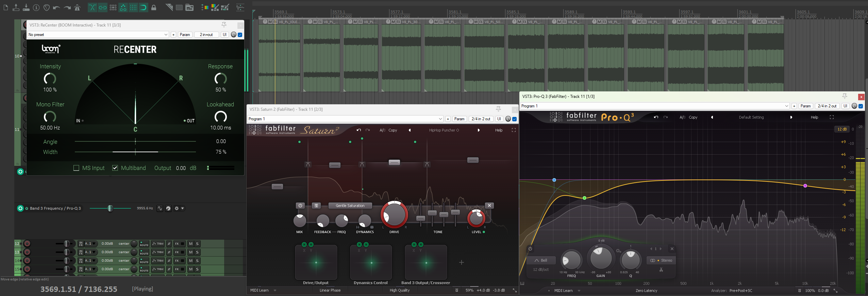Click the Copy button in Pro-Q 3
This screenshot has height=296, width=868.
point(693,117)
